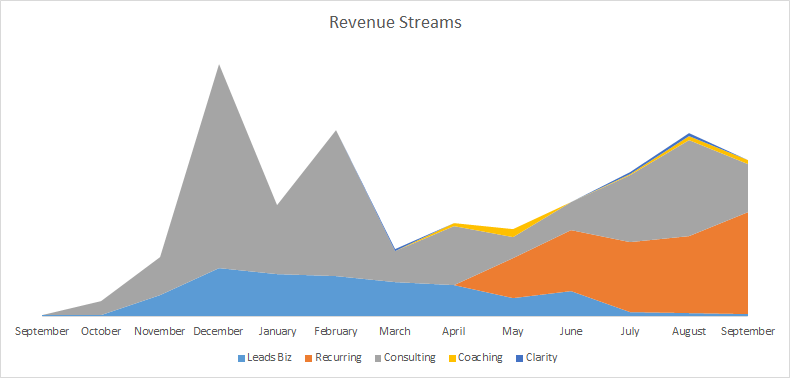
Task: Click the January axis label
Action: pyautogui.click(x=277, y=332)
